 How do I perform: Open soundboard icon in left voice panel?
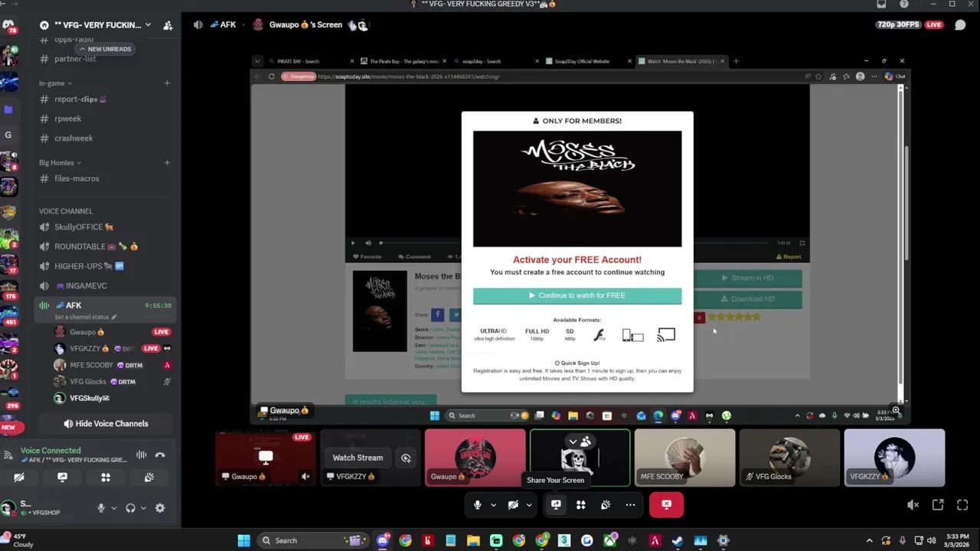[149, 477]
